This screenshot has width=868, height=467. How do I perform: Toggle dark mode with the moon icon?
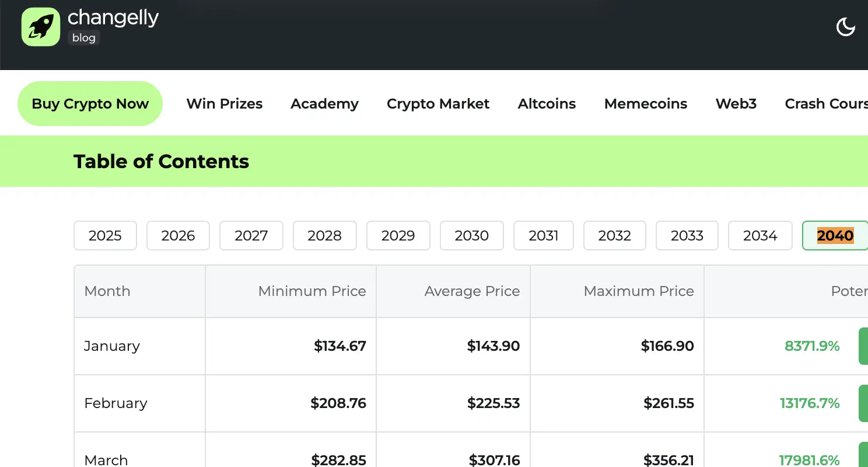(845, 27)
